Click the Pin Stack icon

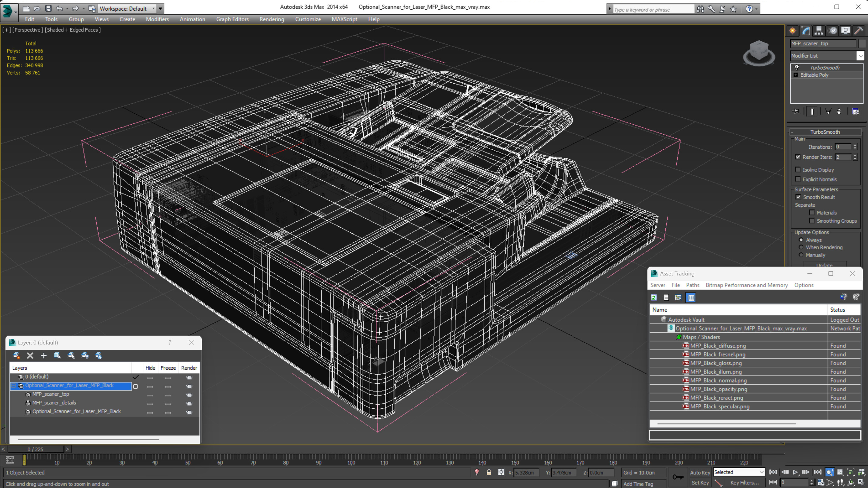click(x=796, y=111)
